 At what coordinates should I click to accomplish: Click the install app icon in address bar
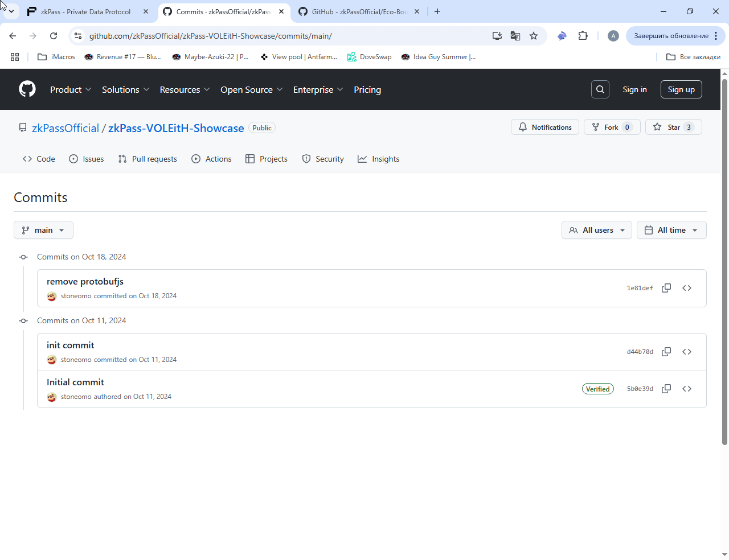(497, 36)
